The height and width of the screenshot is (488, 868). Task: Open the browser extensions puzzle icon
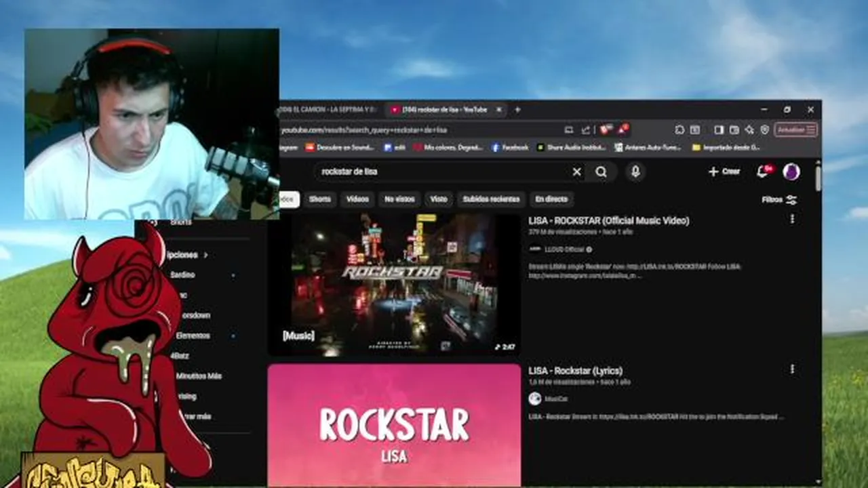click(x=679, y=129)
